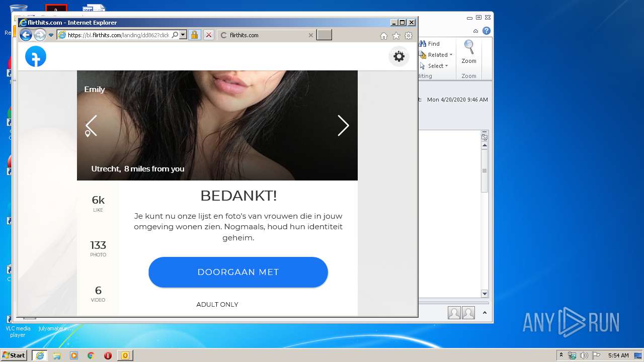Click the DOORGAAN MET button
644x362 pixels.
[x=238, y=272]
